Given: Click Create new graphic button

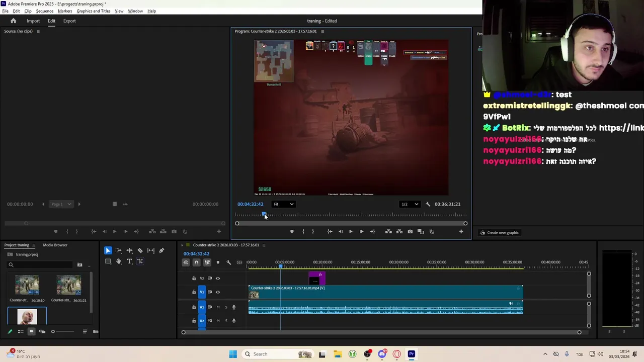Looking at the screenshot, I should [499, 233].
